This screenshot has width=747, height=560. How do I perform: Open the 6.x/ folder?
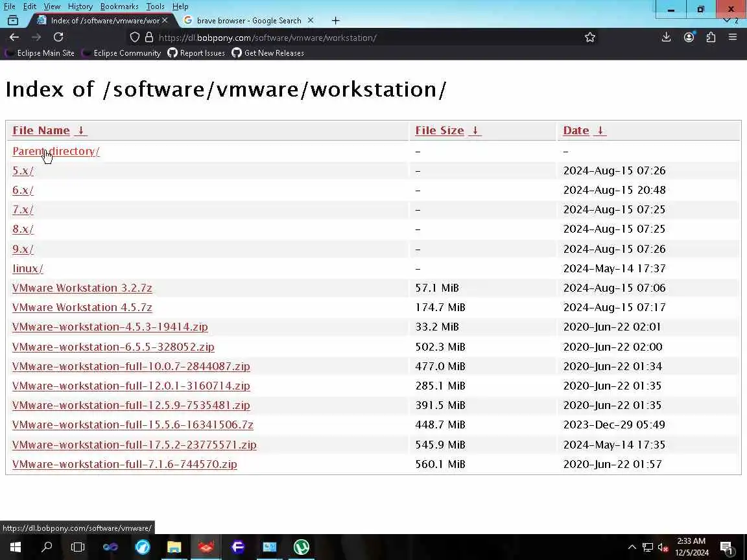coord(23,190)
